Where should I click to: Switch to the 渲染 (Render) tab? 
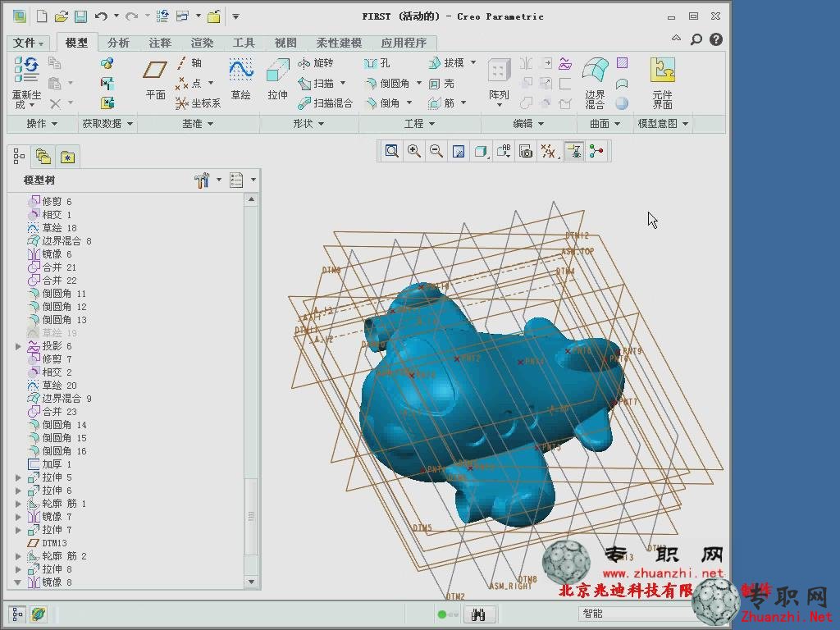(202, 43)
